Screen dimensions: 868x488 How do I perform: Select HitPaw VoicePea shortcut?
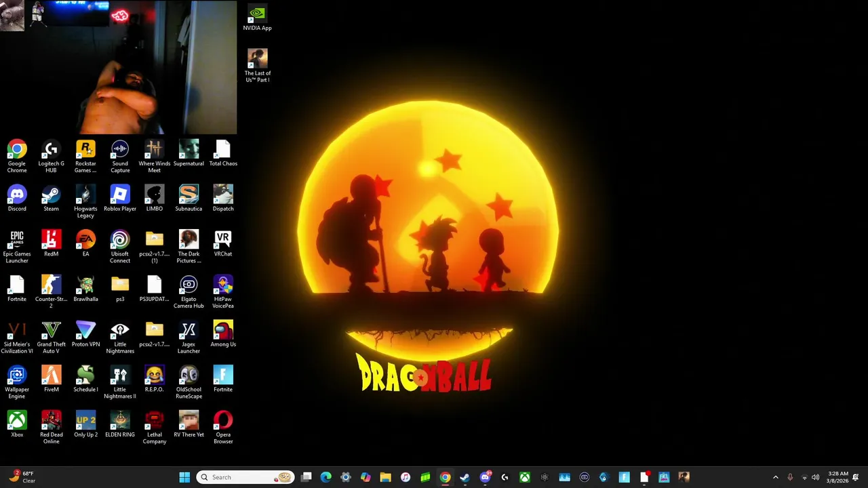pyautogui.click(x=223, y=292)
